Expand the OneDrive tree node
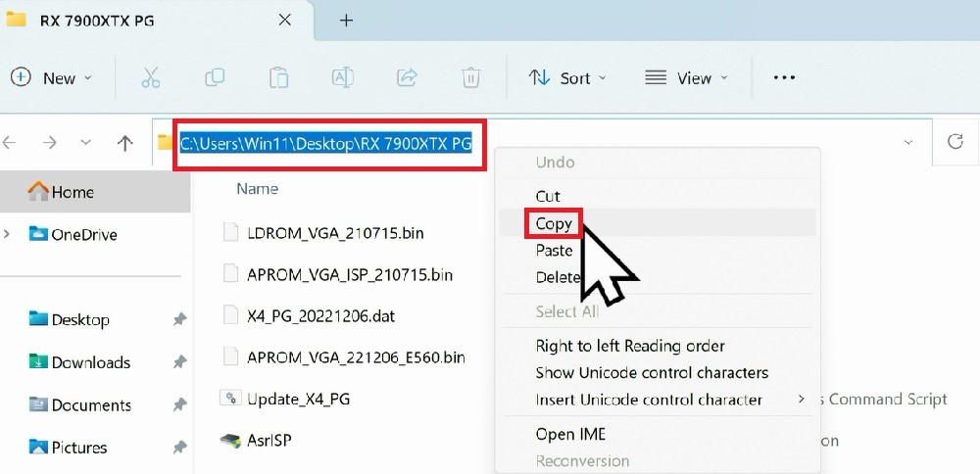The height and width of the screenshot is (474, 980). pos(9,234)
